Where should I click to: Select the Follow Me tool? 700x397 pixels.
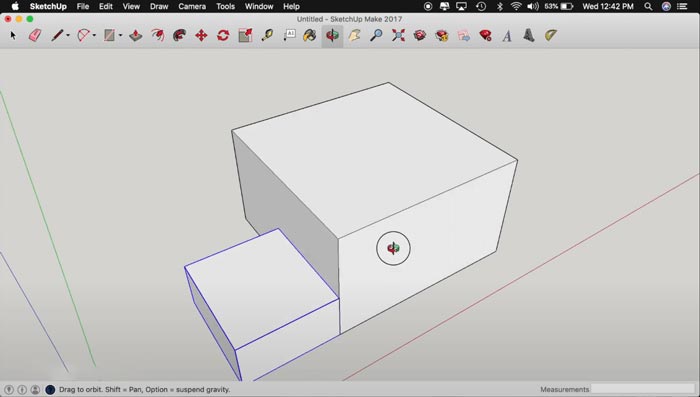tap(179, 35)
